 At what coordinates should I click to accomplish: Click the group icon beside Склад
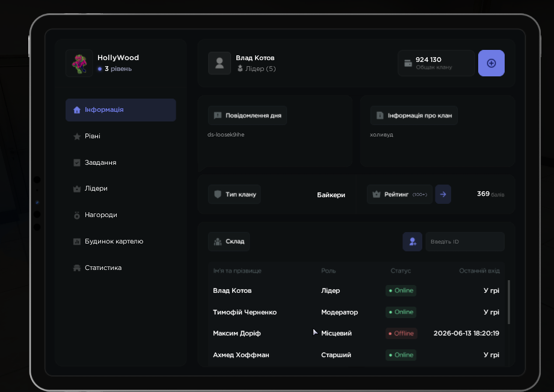[x=218, y=242]
